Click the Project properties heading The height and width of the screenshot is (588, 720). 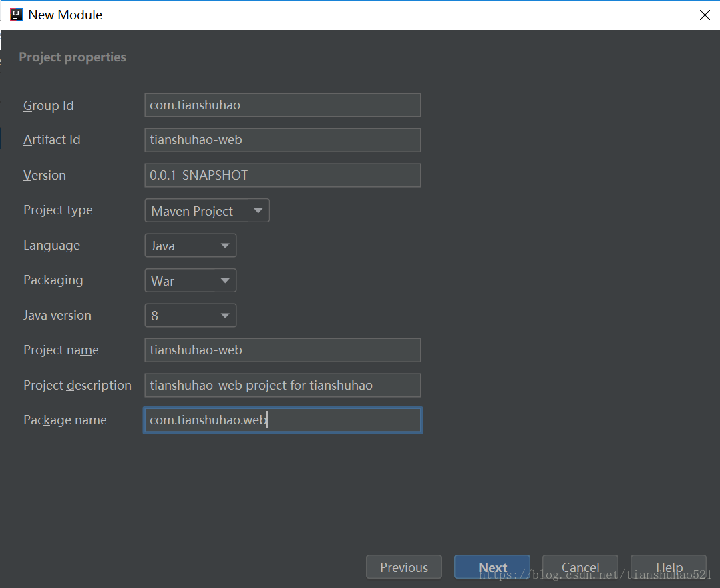[x=73, y=57]
